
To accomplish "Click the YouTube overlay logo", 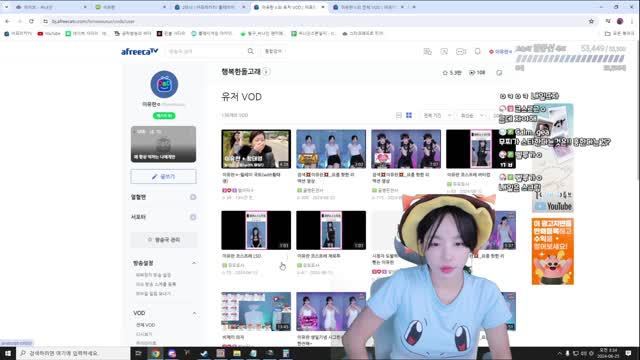I will tap(553, 207).
